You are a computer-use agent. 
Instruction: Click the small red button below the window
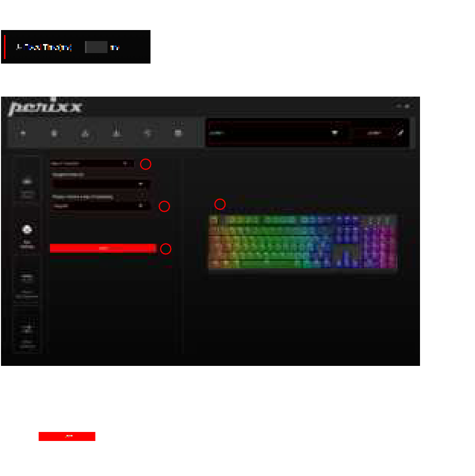[67, 436]
